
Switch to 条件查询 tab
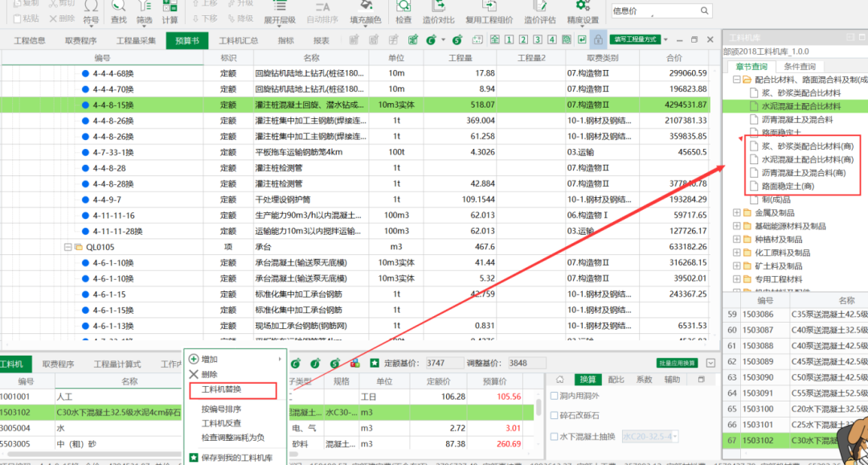pyautogui.click(x=800, y=67)
